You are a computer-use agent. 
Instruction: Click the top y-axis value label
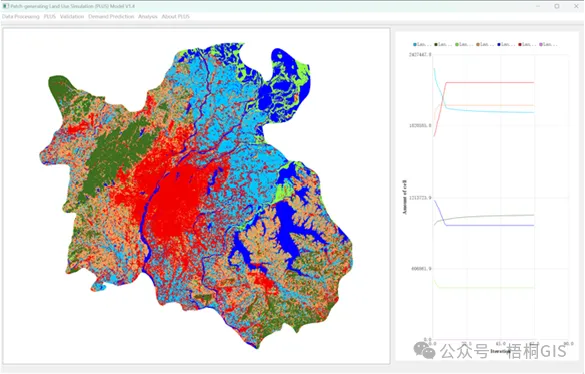click(420, 54)
